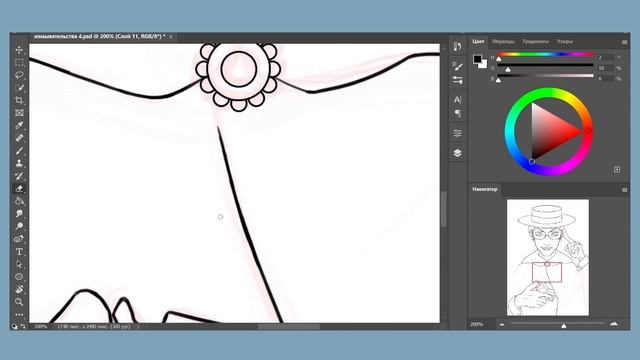Open the extra tools ellipsis menu
This screenshot has height=360, width=640.
[x=19, y=314]
